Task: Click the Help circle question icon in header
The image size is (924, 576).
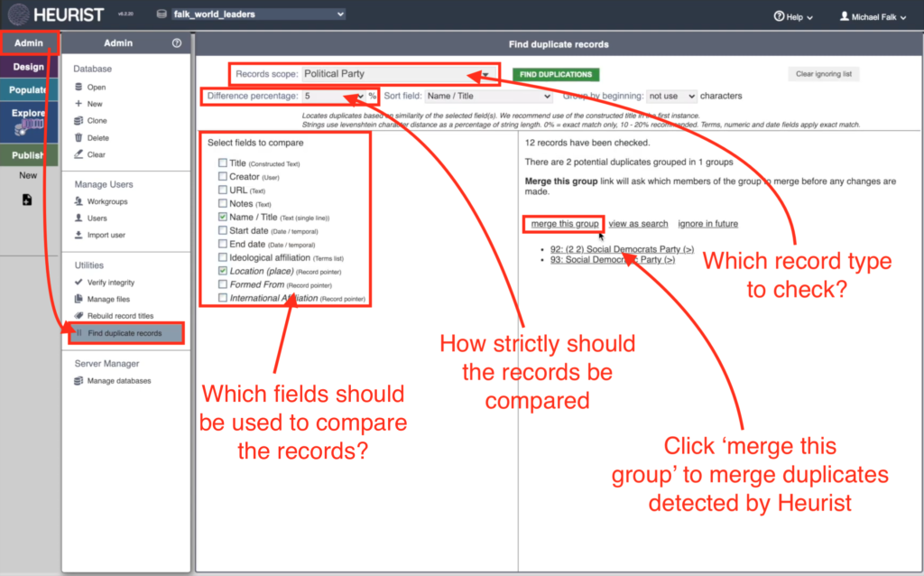Action: (x=779, y=16)
